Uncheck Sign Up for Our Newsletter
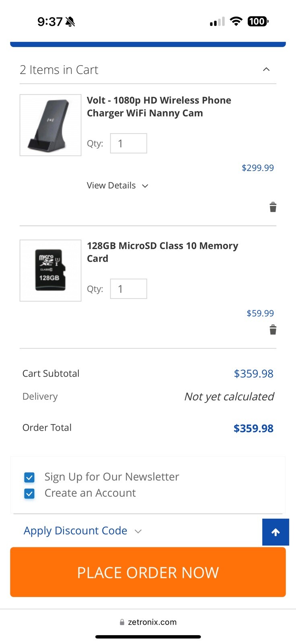 (x=29, y=477)
